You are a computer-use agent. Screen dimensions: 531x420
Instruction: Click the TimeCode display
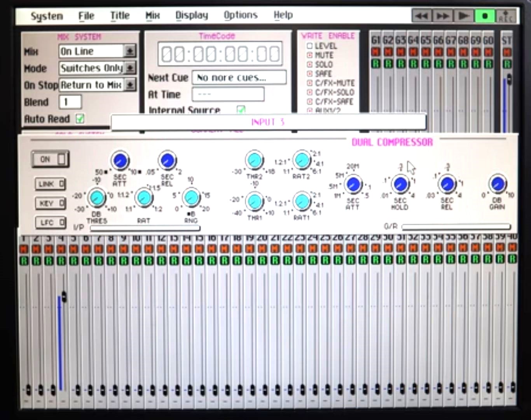(220, 54)
